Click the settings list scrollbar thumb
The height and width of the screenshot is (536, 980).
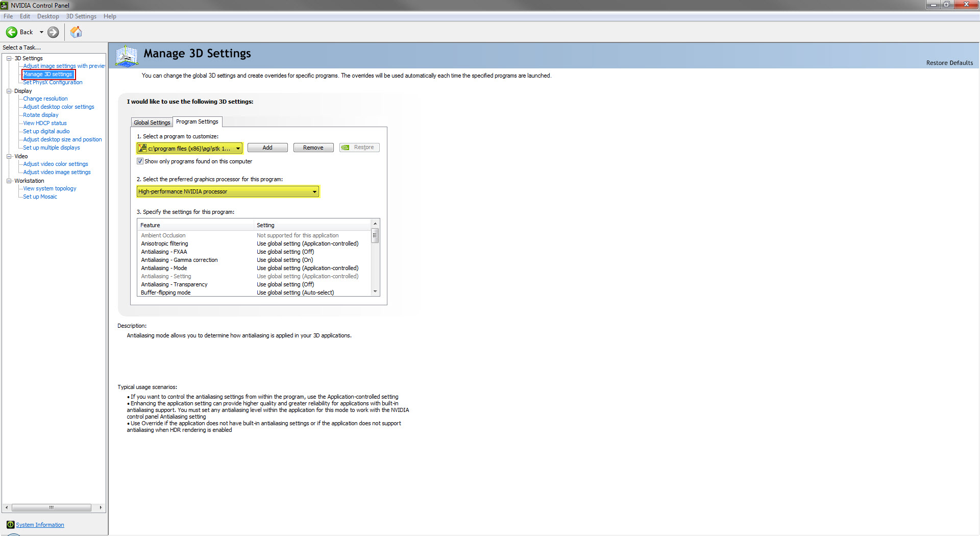(x=375, y=235)
